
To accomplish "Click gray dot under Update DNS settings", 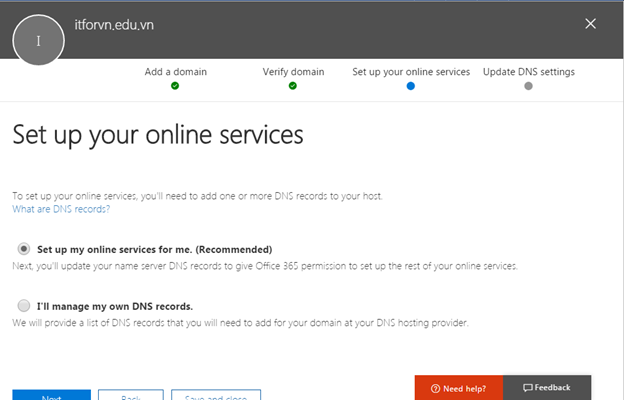I will tap(528, 86).
